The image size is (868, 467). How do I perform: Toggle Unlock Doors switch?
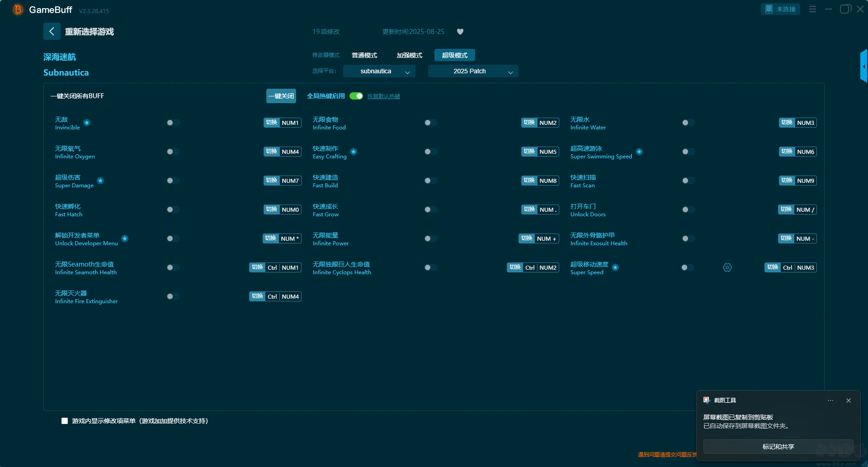pyautogui.click(x=688, y=210)
